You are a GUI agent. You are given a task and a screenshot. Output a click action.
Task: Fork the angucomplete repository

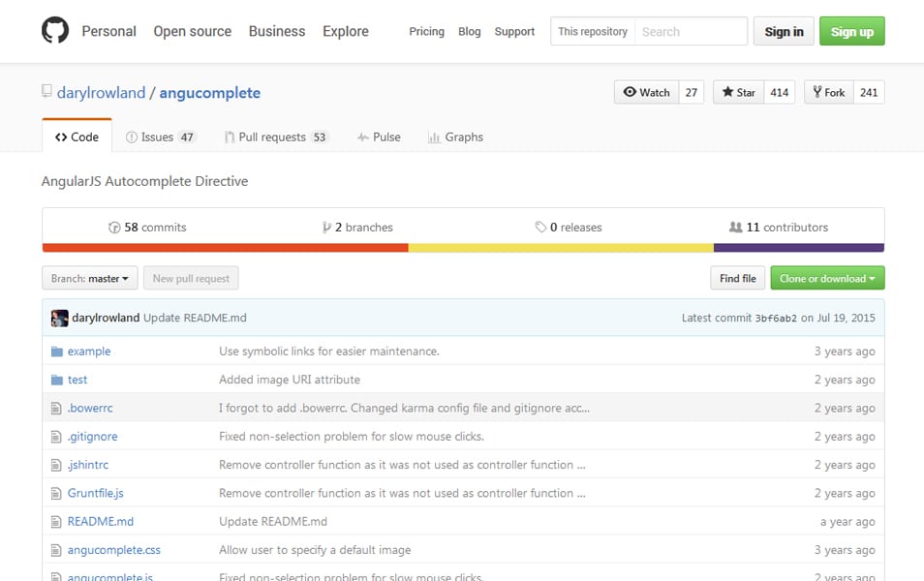tap(828, 93)
